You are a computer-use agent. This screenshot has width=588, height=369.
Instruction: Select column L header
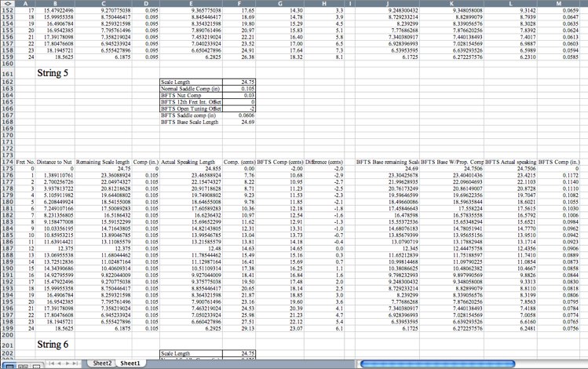[510, 3]
